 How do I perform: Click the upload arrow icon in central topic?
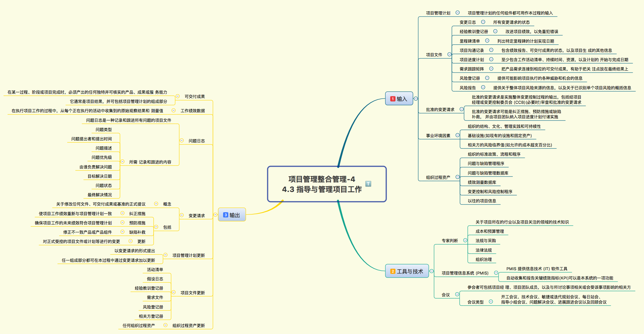(x=368, y=184)
